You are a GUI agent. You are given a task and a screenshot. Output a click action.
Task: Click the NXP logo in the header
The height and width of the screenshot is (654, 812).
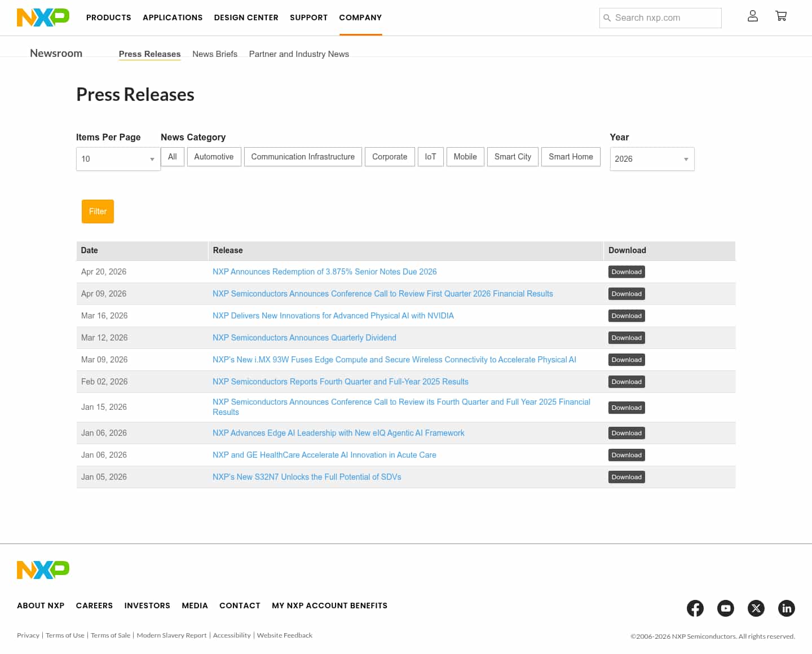tap(43, 17)
